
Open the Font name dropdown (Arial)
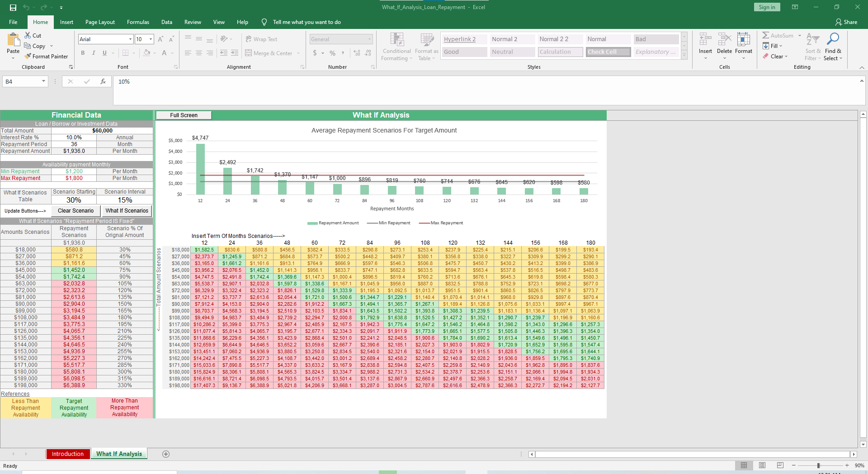(x=130, y=39)
